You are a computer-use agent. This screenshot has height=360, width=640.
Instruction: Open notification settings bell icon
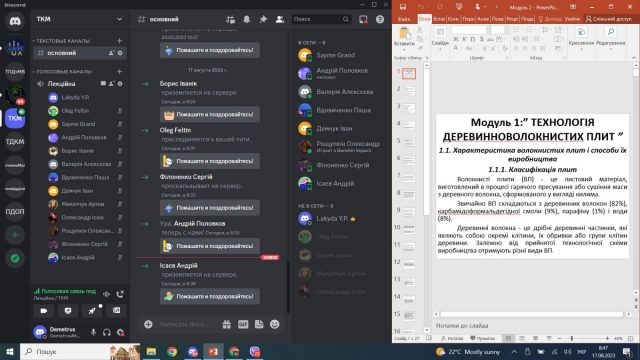tap(247, 19)
